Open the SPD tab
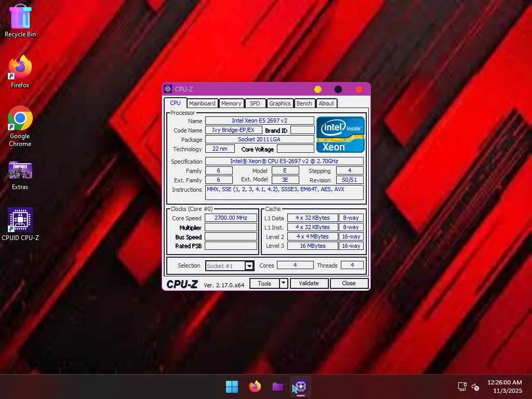 click(x=255, y=103)
